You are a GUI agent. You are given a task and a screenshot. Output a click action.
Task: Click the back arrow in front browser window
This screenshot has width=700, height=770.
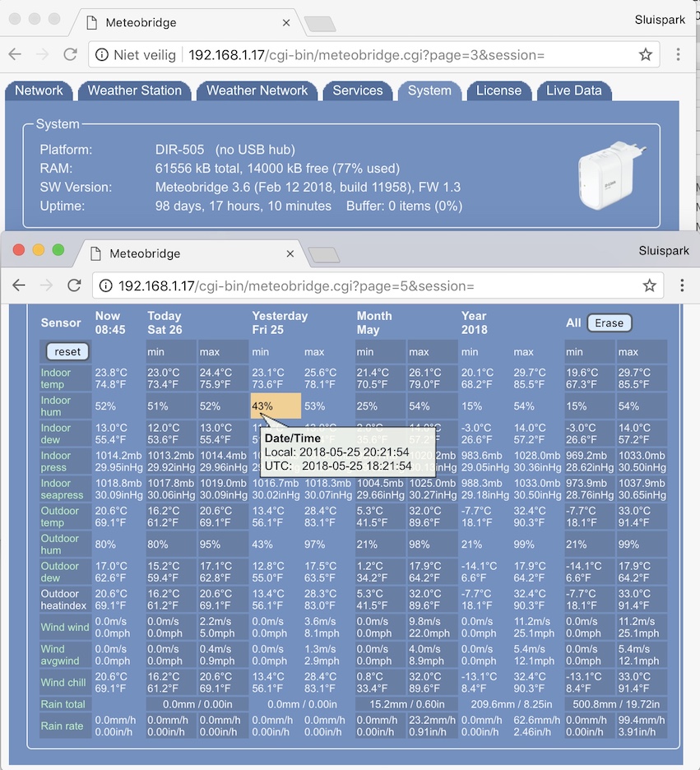tap(18, 285)
